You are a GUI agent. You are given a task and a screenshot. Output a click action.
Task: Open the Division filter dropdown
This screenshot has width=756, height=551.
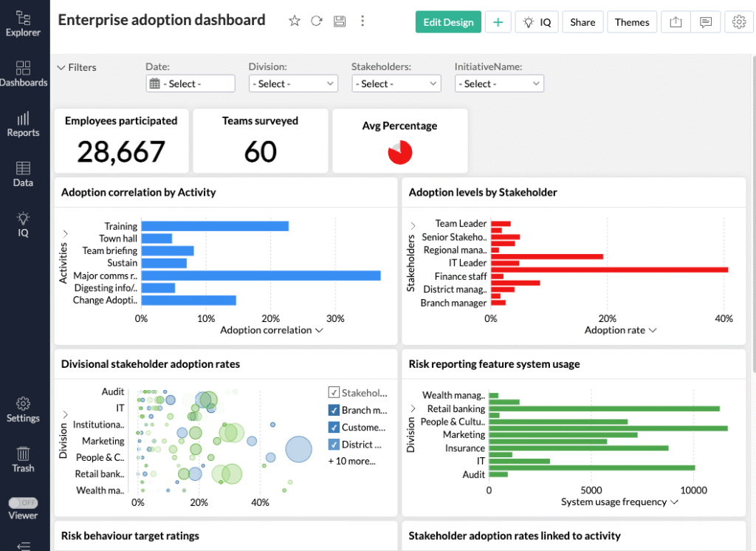coord(293,83)
